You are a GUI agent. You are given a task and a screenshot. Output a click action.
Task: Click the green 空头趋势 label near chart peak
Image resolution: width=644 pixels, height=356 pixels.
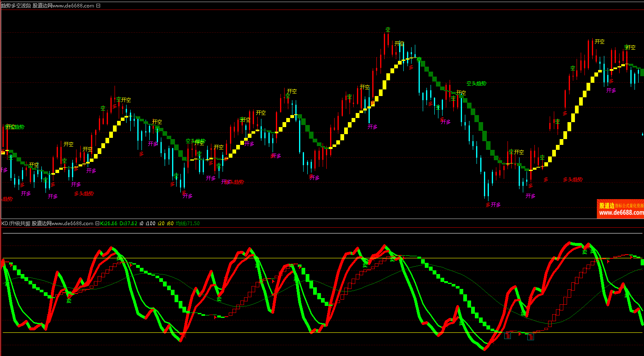[x=476, y=83]
